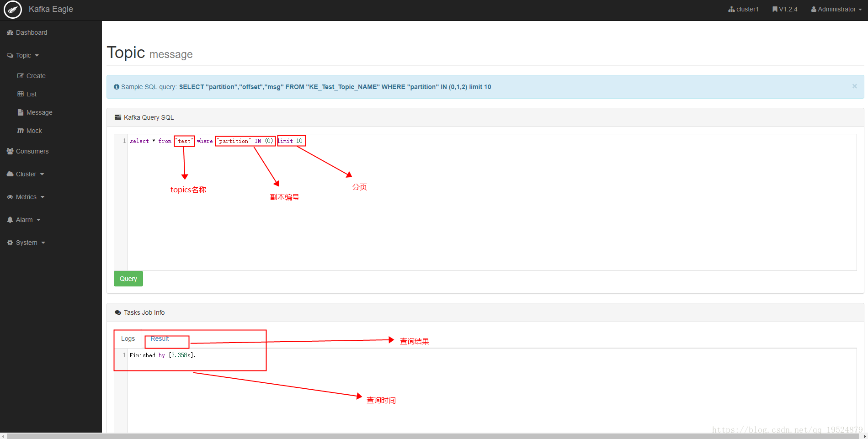Switch to the Result tab
This screenshot has height=439, width=868.
point(160,339)
